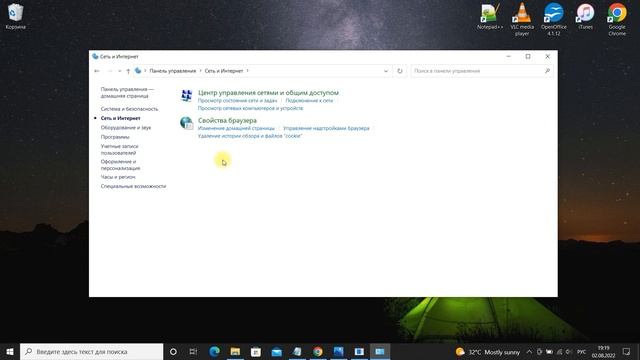Open File Explorer from the taskbar
This screenshot has height=360, width=640.
235,351
